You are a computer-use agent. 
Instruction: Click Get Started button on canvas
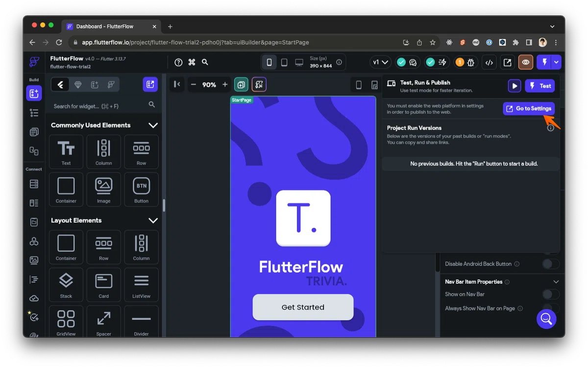pyautogui.click(x=303, y=307)
